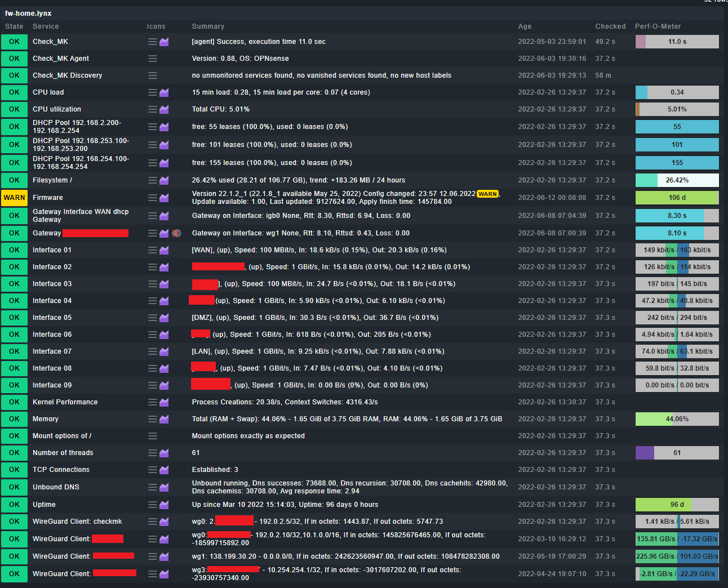The height and width of the screenshot is (588, 728).
Task: Open the Uptime service link
Action: coord(44,505)
